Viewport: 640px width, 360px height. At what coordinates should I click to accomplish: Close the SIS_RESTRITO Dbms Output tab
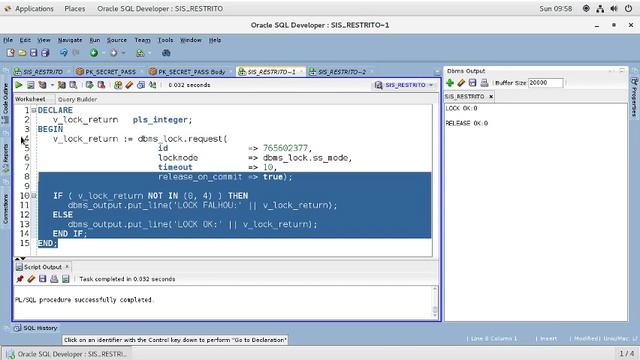(491, 96)
